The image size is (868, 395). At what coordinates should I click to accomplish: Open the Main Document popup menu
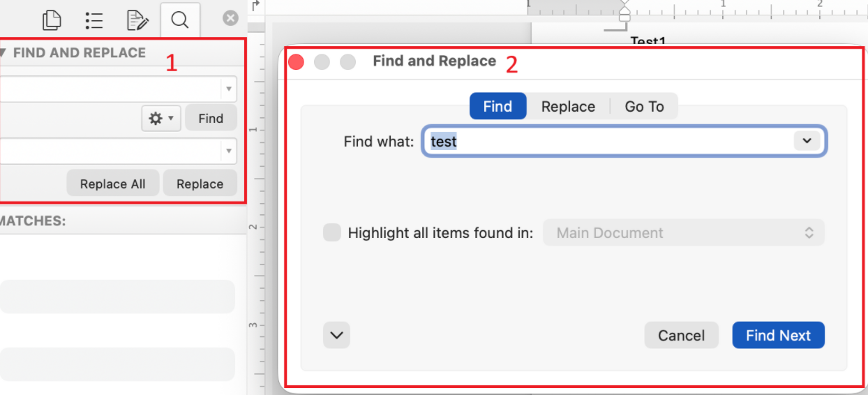coord(684,232)
